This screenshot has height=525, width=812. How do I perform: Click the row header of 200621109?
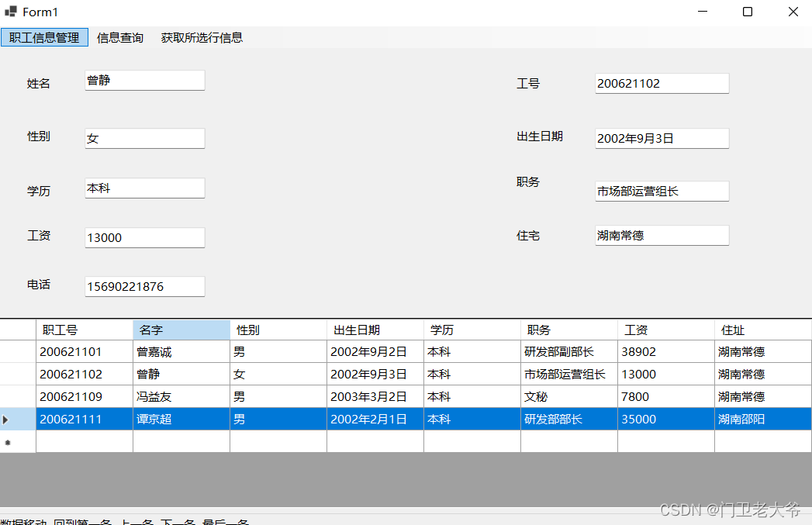tap(18, 396)
